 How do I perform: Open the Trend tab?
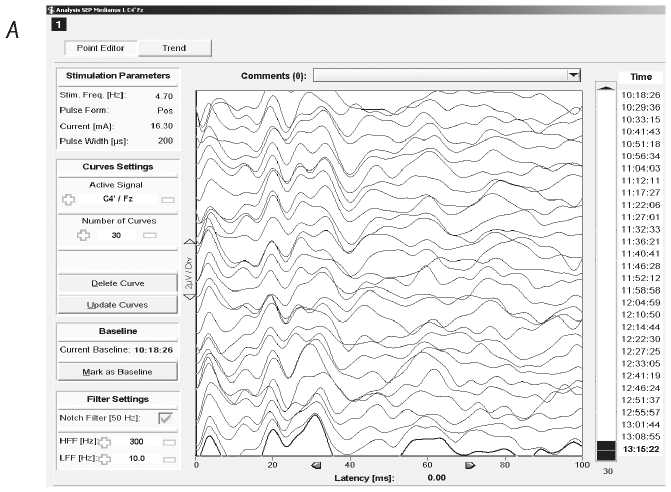point(175,48)
